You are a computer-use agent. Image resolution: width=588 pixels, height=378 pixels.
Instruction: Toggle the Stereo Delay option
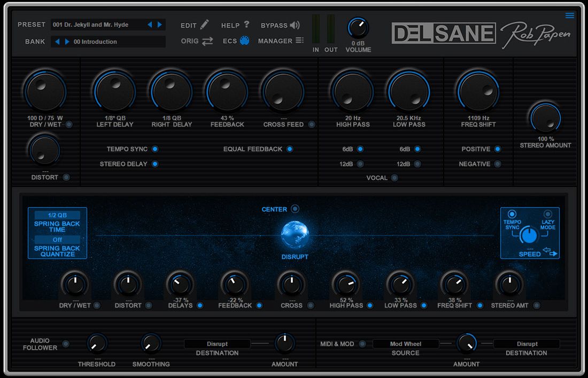click(155, 164)
